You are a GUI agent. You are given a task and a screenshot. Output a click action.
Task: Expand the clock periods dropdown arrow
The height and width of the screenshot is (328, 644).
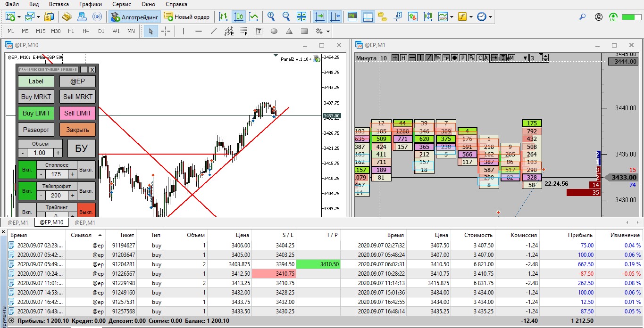[491, 17]
